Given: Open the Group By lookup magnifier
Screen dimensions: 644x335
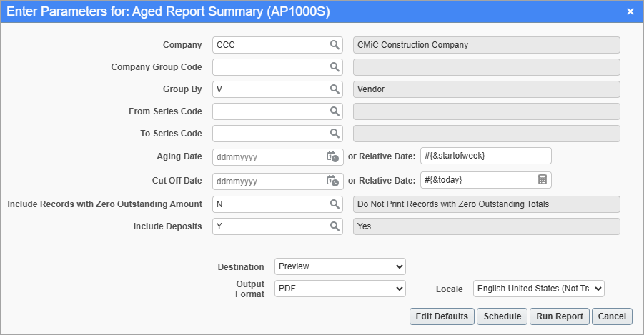Looking at the screenshot, I should (335, 89).
